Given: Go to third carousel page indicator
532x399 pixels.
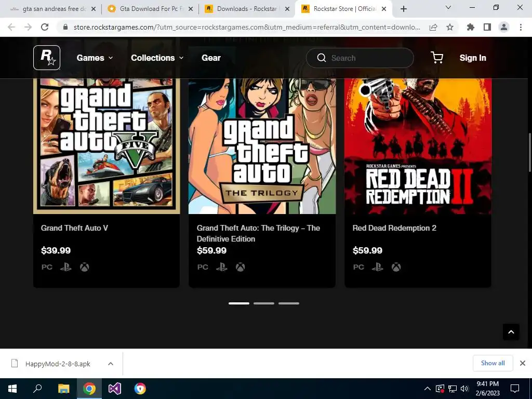Looking at the screenshot, I should click(289, 303).
